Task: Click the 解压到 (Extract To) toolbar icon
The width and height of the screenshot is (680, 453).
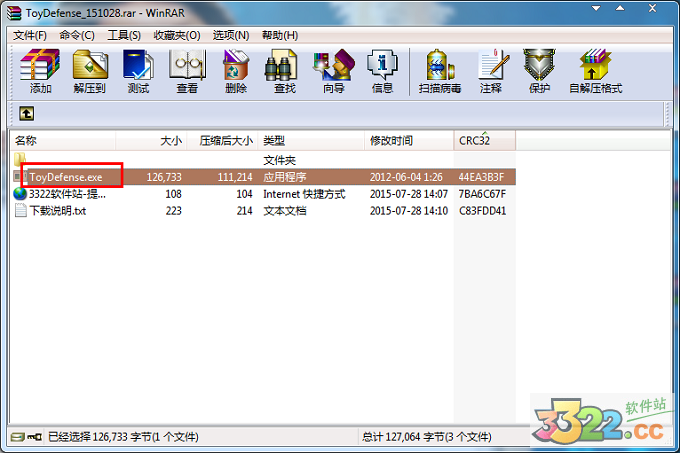Action: [90, 65]
